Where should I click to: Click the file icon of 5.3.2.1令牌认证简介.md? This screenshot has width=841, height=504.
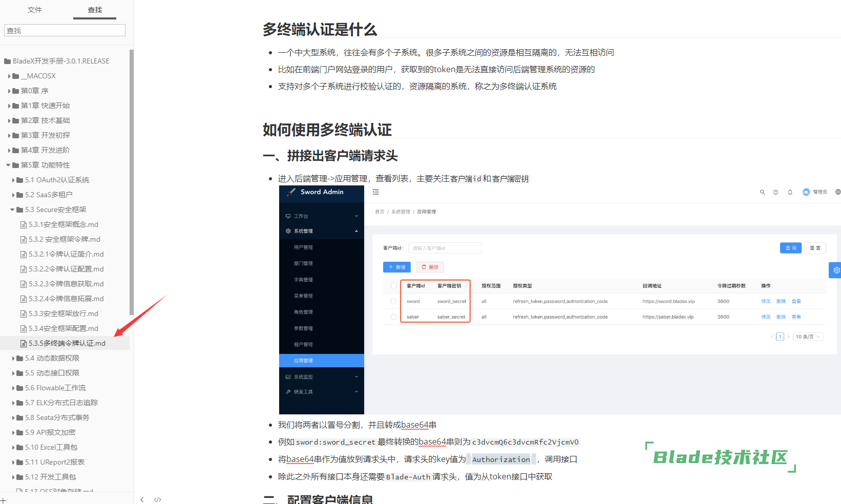[24, 254]
